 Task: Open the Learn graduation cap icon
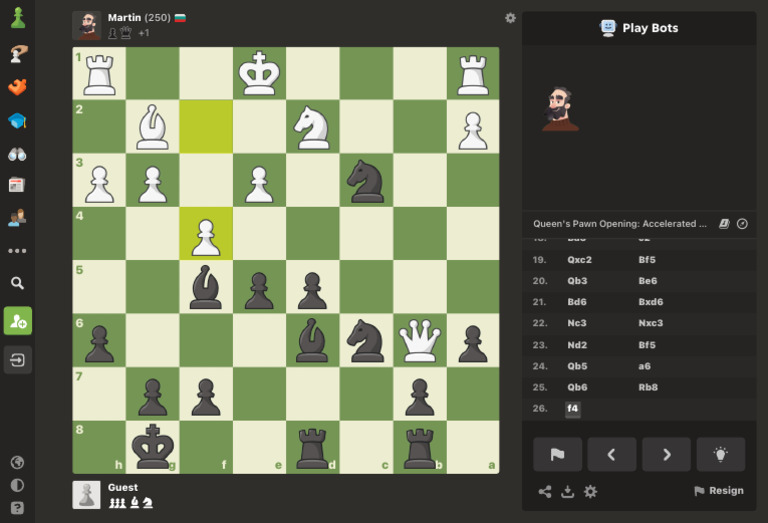[18, 120]
